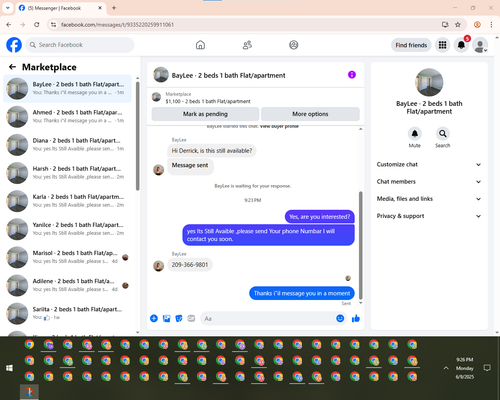Open Karla conversation in list

pyautogui.click(x=67, y=201)
